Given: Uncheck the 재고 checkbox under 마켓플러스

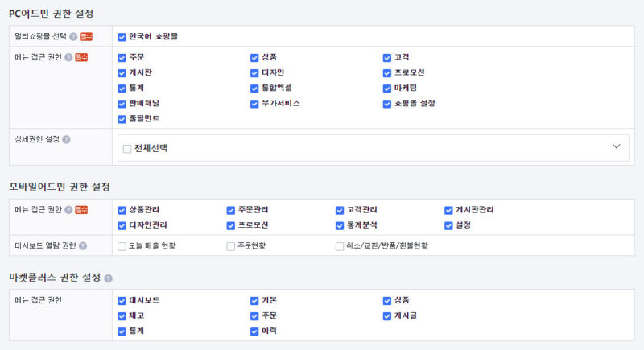Looking at the screenshot, I should coord(122,315).
